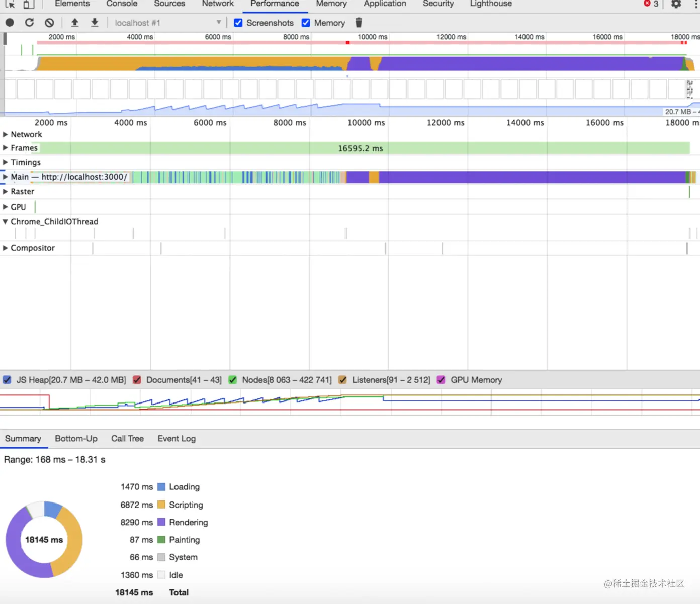
Task: Open the Memory panel tab
Action: (x=331, y=4)
